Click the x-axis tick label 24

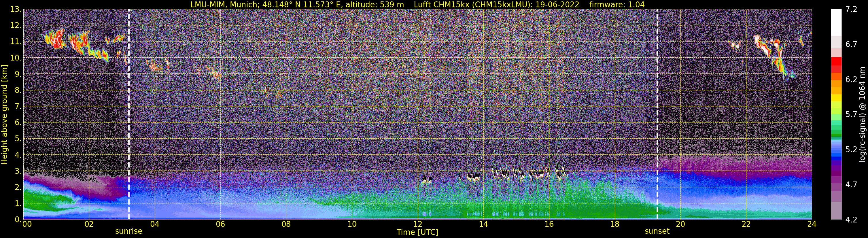[x=812, y=224]
